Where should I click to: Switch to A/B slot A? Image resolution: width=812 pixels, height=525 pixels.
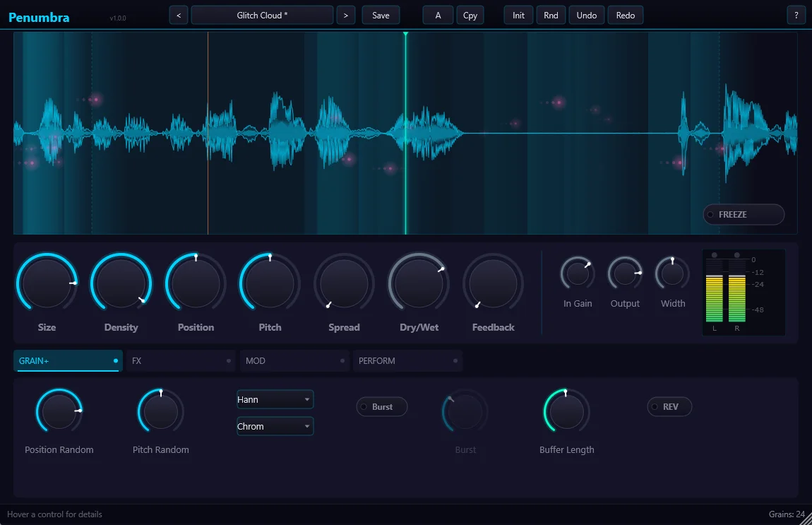tap(438, 16)
